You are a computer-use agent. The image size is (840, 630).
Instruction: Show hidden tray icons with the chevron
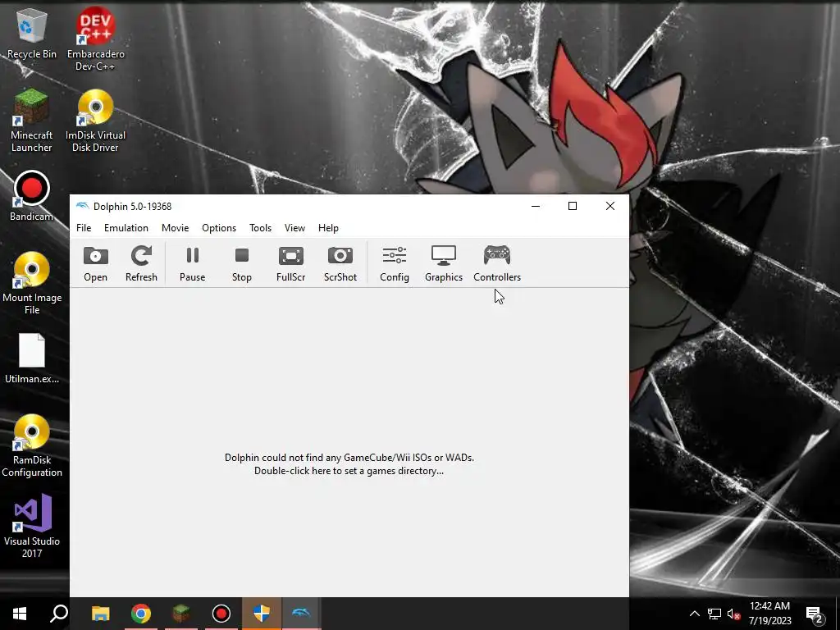[694, 614]
